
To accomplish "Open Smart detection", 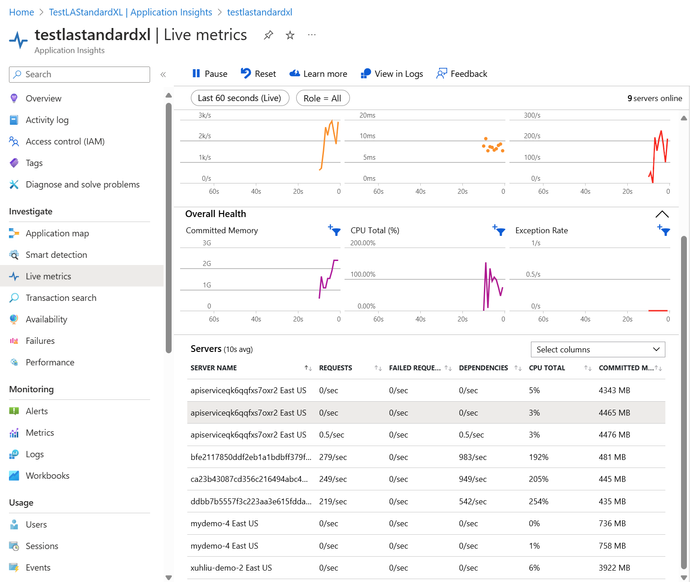I will [x=81, y=255].
